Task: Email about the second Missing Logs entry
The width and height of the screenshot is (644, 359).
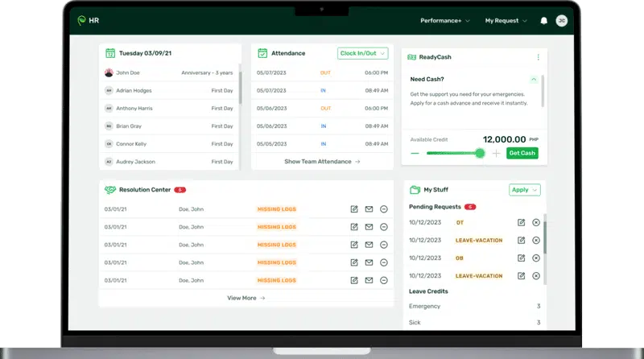Action: [x=369, y=227]
